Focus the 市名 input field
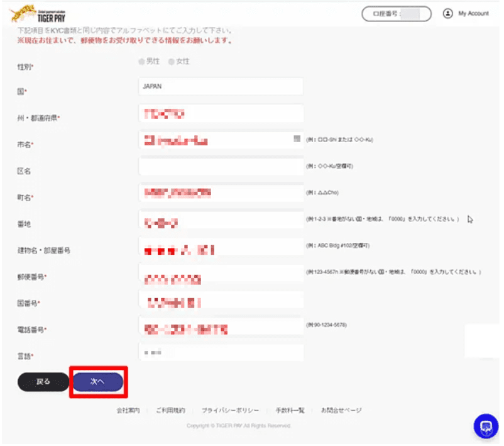Screen dimensions: 504x446 pyautogui.click(x=221, y=140)
